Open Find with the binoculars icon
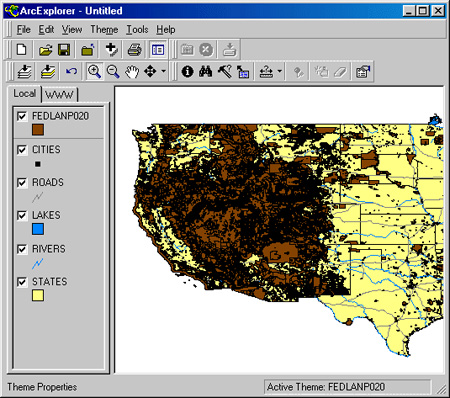 (x=206, y=71)
